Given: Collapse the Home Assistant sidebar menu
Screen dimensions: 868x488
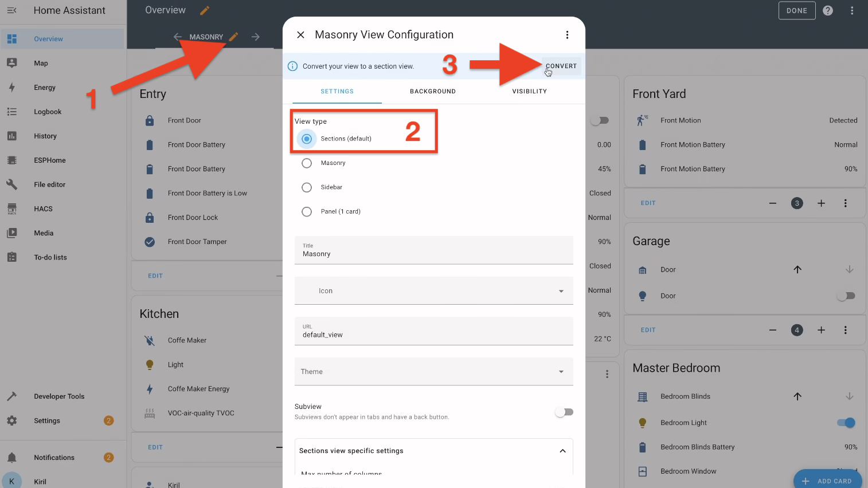Looking at the screenshot, I should pyautogui.click(x=11, y=10).
